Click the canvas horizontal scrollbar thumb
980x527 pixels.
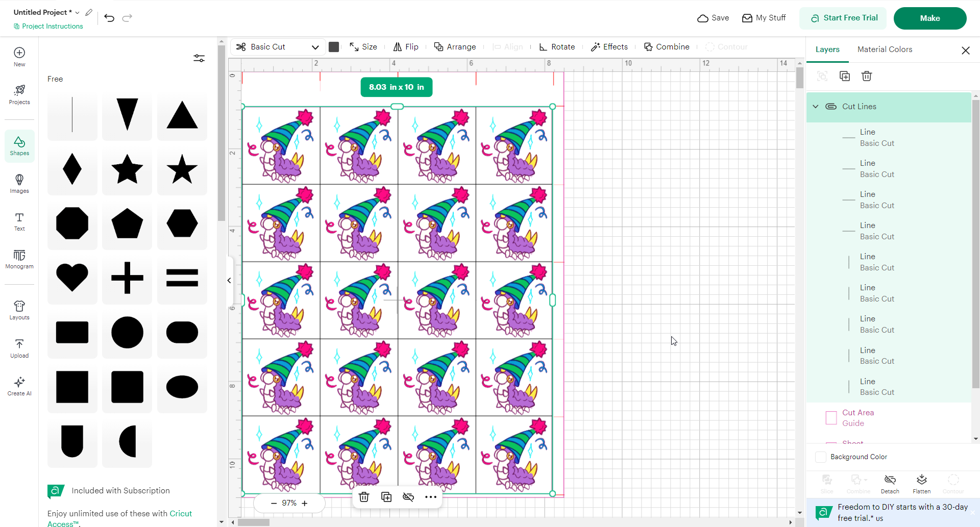[254, 522]
